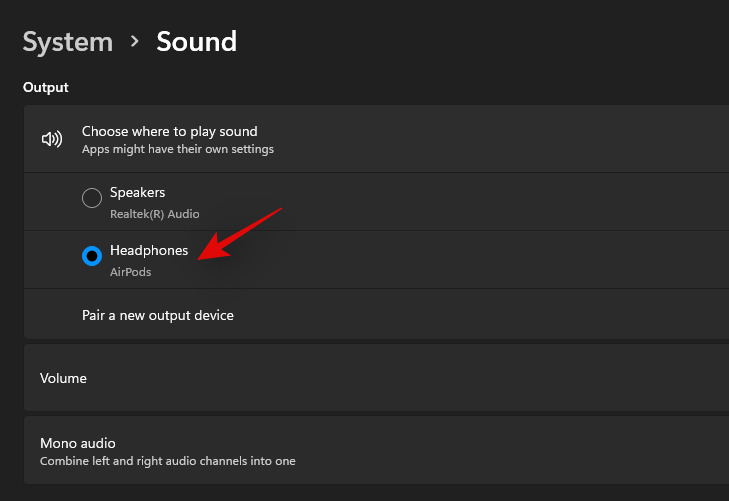The height and width of the screenshot is (501, 729).
Task: Click the AirPods device name text
Action: [x=131, y=272]
